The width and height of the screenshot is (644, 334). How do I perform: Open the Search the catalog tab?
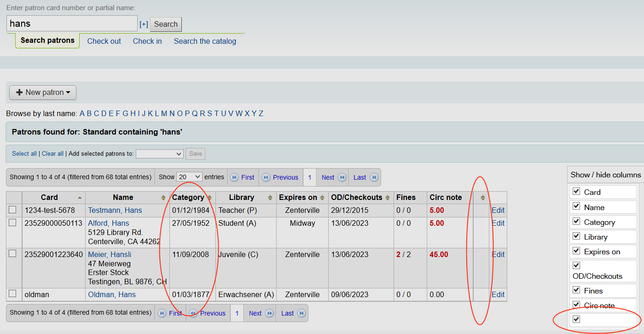(205, 41)
